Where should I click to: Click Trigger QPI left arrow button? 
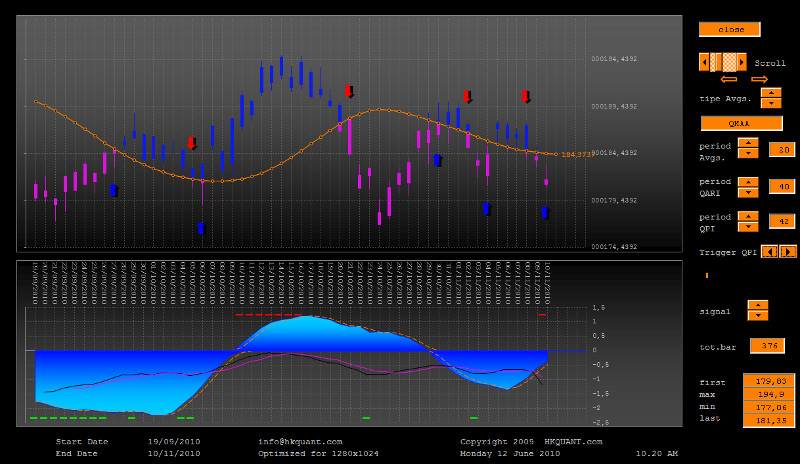pyautogui.click(x=769, y=251)
